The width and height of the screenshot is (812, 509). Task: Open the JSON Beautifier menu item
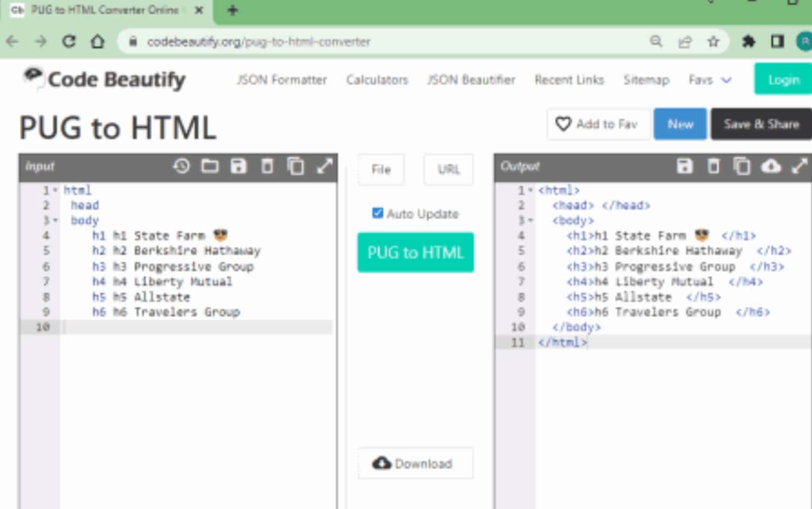pos(471,80)
